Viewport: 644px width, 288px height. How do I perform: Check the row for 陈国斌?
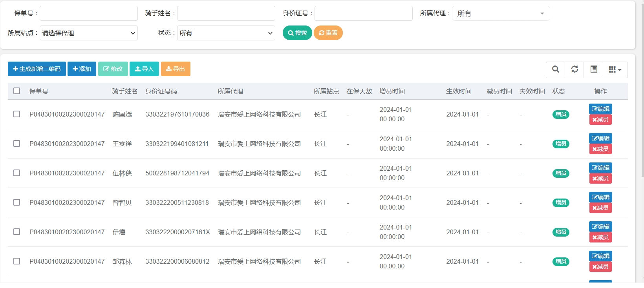[16, 114]
